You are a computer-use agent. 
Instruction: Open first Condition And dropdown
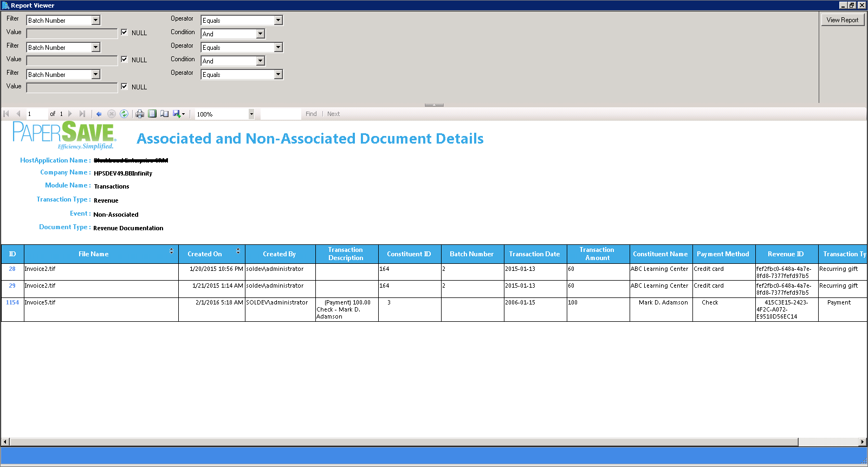(x=261, y=34)
